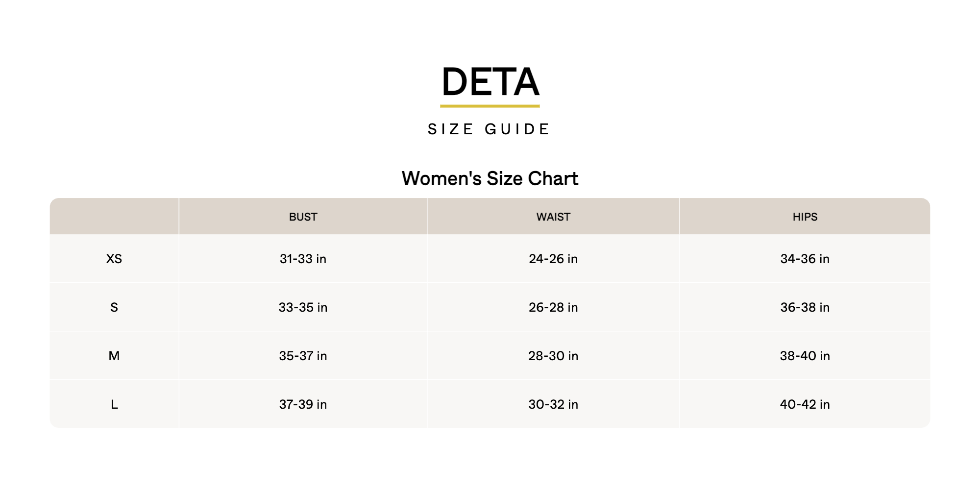Select the BUST column header
The width and height of the screenshot is (980, 493).
303,217
